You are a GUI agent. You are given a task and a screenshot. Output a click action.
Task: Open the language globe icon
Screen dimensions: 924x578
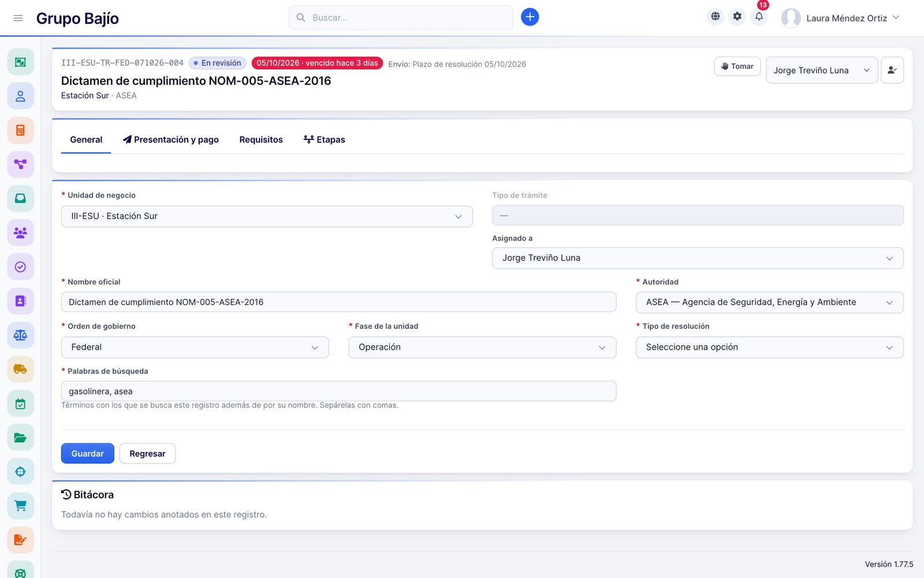click(x=715, y=17)
